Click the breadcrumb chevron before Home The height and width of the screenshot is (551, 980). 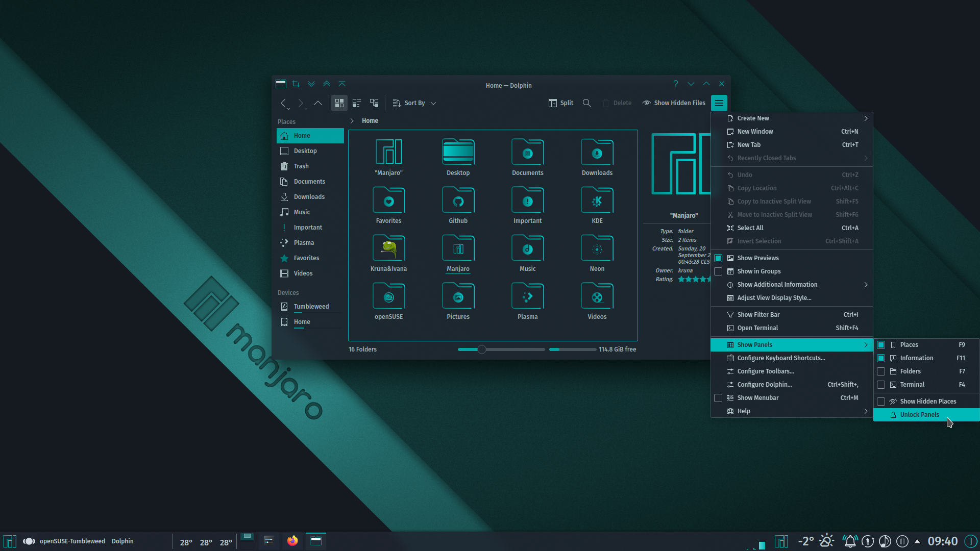pyautogui.click(x=352, y=121)
